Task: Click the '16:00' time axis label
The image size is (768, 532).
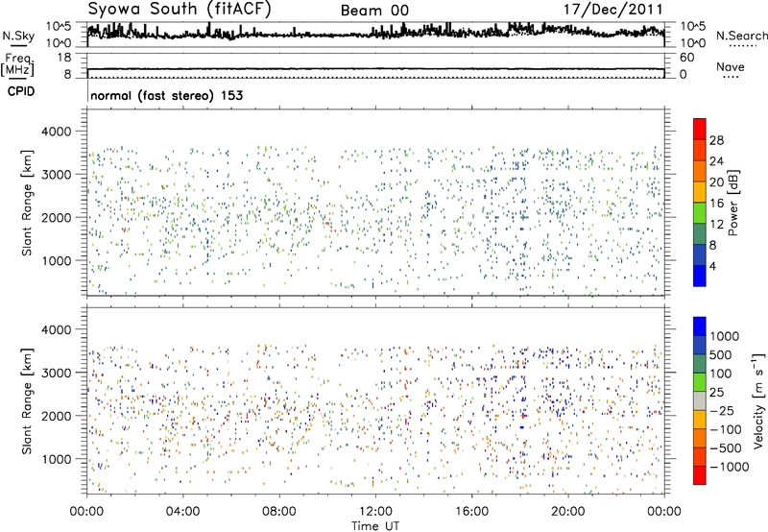Action: click(472, 512)
